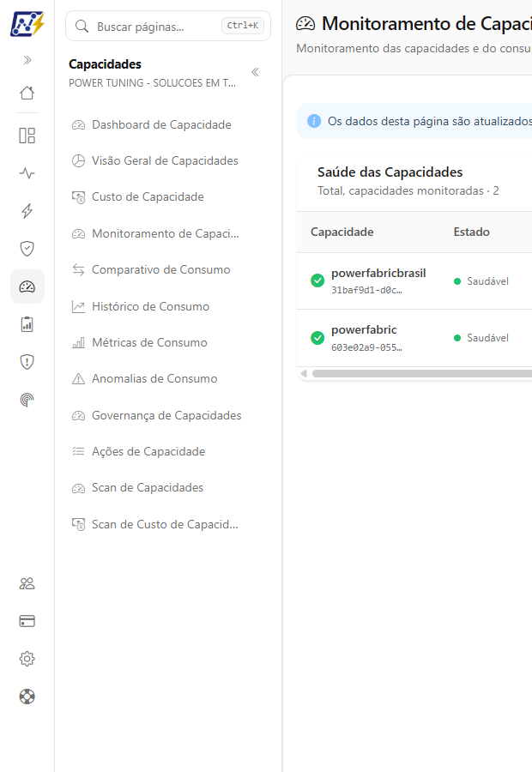Click green check icon for powerfabric
The image size is (532, 772).
pos(317,338)
